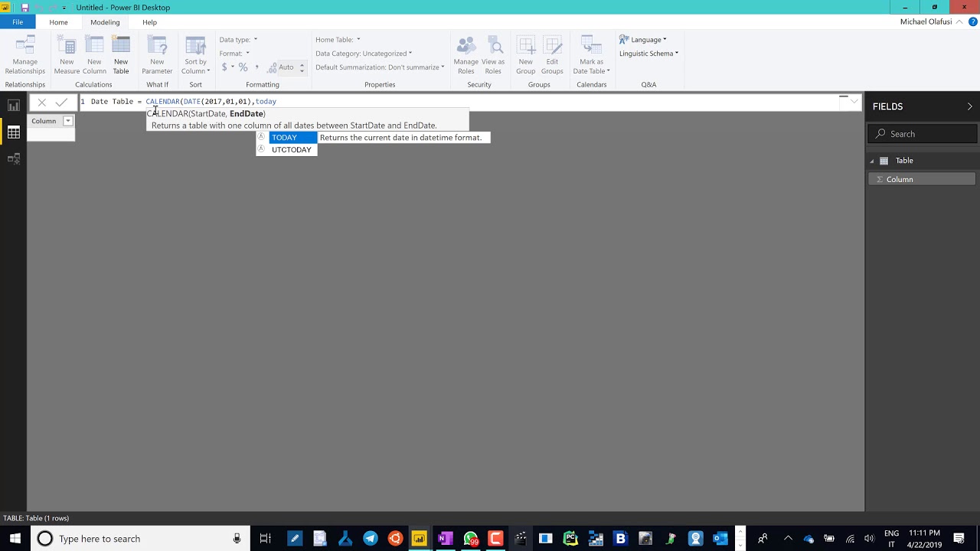Apply percentage format icon

click(x=243, y=67)
